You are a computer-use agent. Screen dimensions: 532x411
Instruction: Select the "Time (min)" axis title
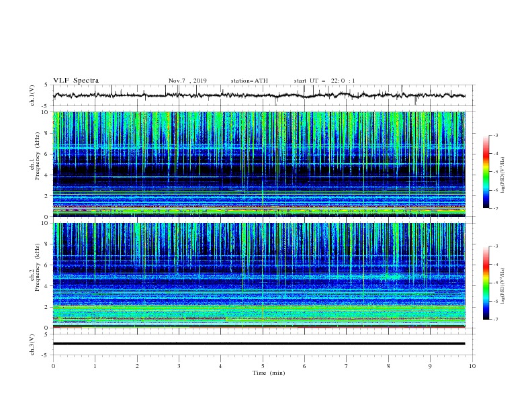(269, 373)
